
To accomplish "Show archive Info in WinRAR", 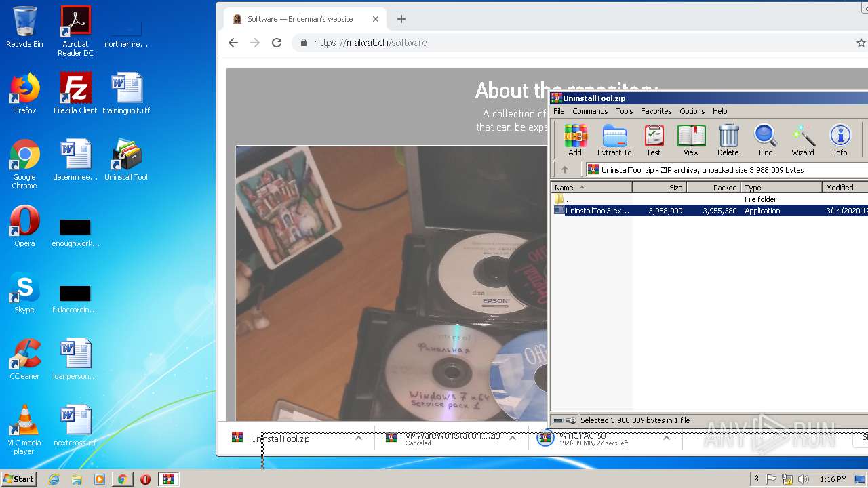I will coord(840,140).
